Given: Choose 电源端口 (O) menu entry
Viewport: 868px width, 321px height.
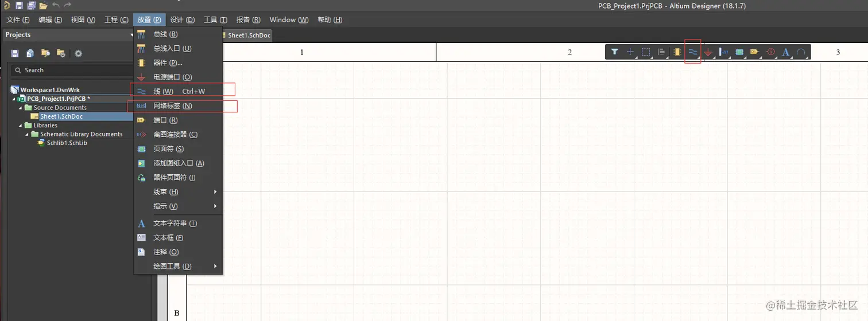Looking at the screenshot, I should click(x=178, y=77).
